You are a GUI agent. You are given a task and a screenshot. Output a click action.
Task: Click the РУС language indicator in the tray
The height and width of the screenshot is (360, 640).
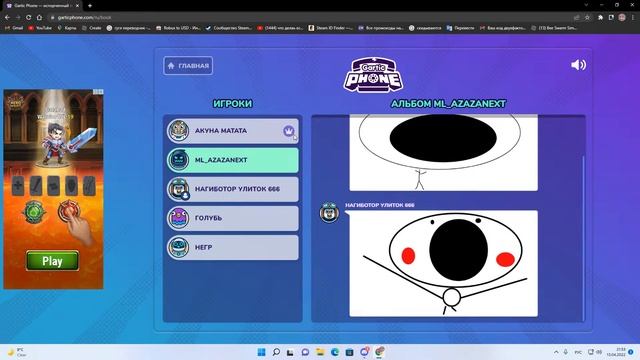[x=578, y=352]
